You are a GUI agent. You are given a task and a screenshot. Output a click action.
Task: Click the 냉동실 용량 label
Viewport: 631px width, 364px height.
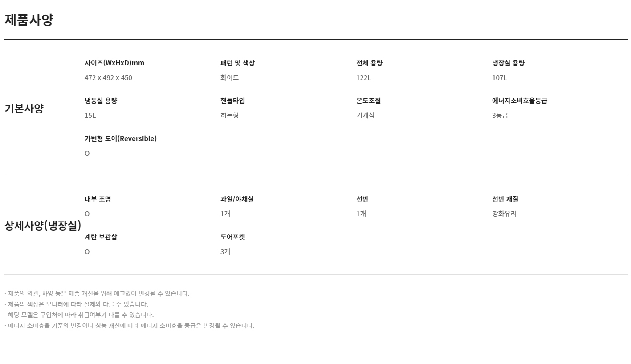(101, 101)
